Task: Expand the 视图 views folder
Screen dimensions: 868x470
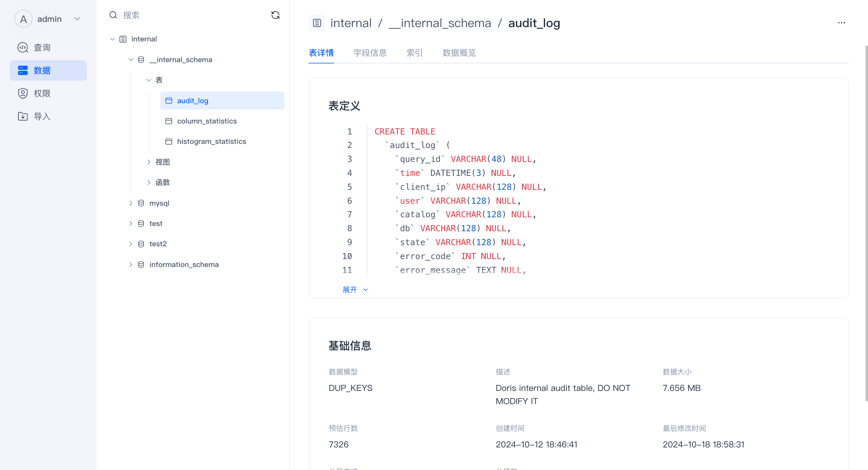Action: point(149,162)
